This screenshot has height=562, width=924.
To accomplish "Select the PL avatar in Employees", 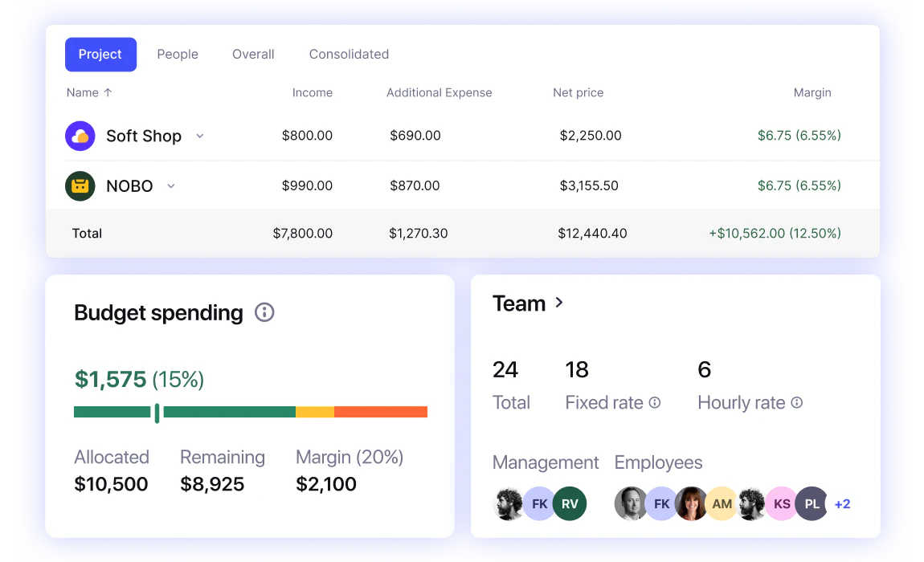I will coord(812,503).
